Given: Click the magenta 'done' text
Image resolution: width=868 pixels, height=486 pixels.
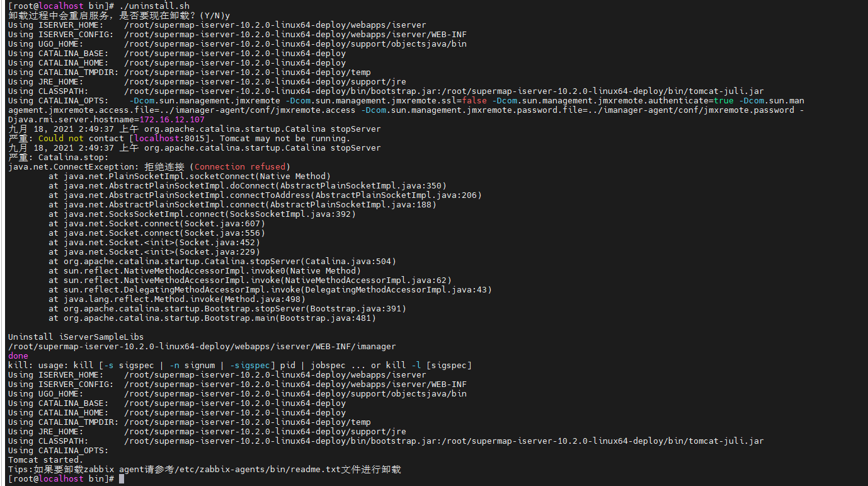Looking at the screenshot, I should (18, 356).
